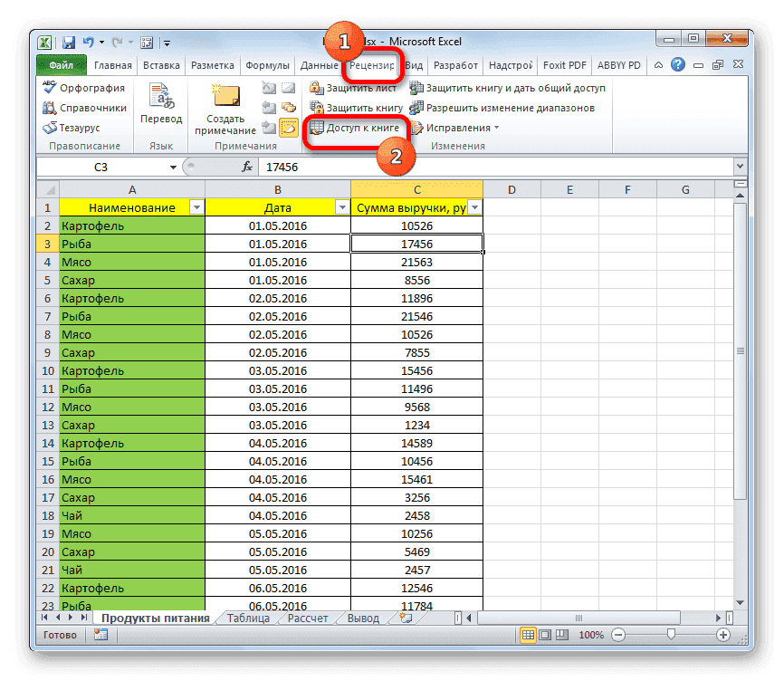Open the Наименование column filter
This screenshot has height=681, width=784.
(197, 207)
